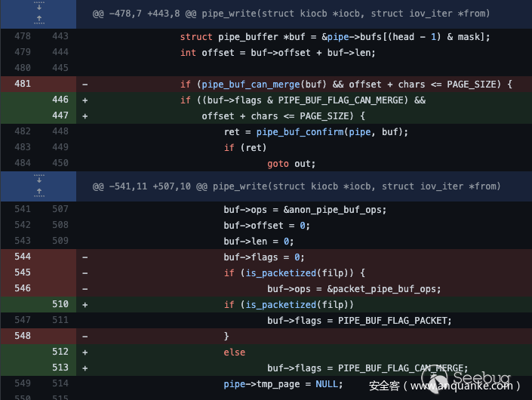Viewport: 532px width, 400px height.
Task: Click the tmp_page = NULL line
Action: [x=283, y=383]
